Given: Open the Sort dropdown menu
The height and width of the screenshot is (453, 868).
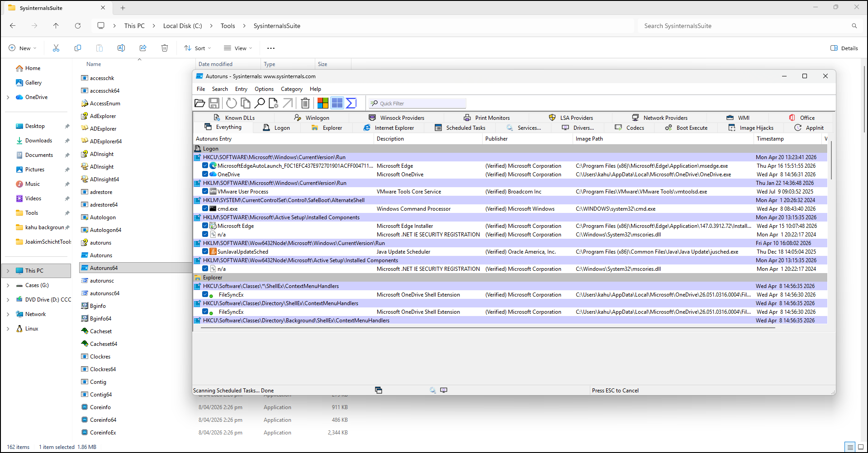Looking at the screenshot, I should pos(198,48).
